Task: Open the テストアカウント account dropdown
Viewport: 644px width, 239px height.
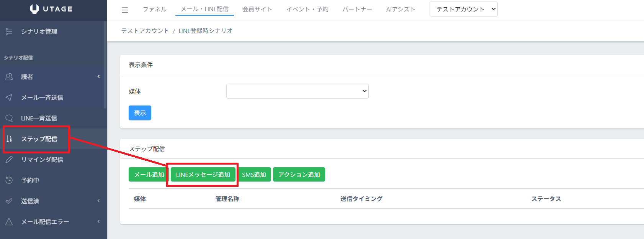Action: [x=463, y=9]
